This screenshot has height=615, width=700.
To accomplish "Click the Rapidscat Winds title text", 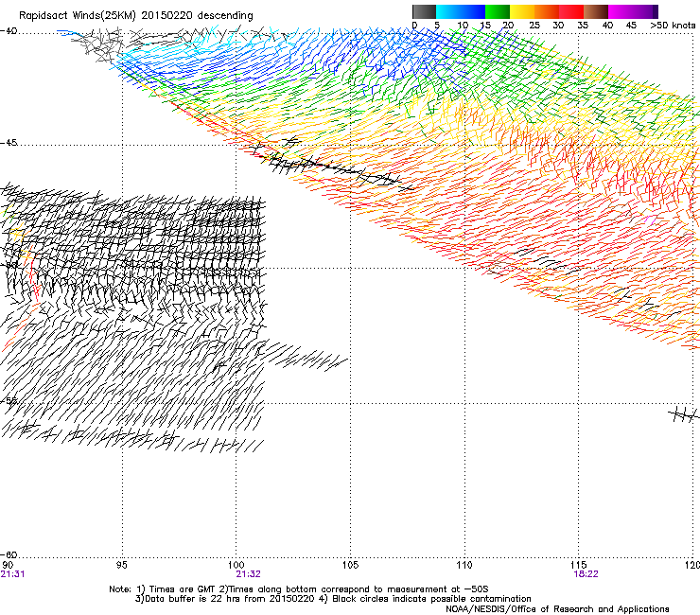I will [x=135, y=15].
